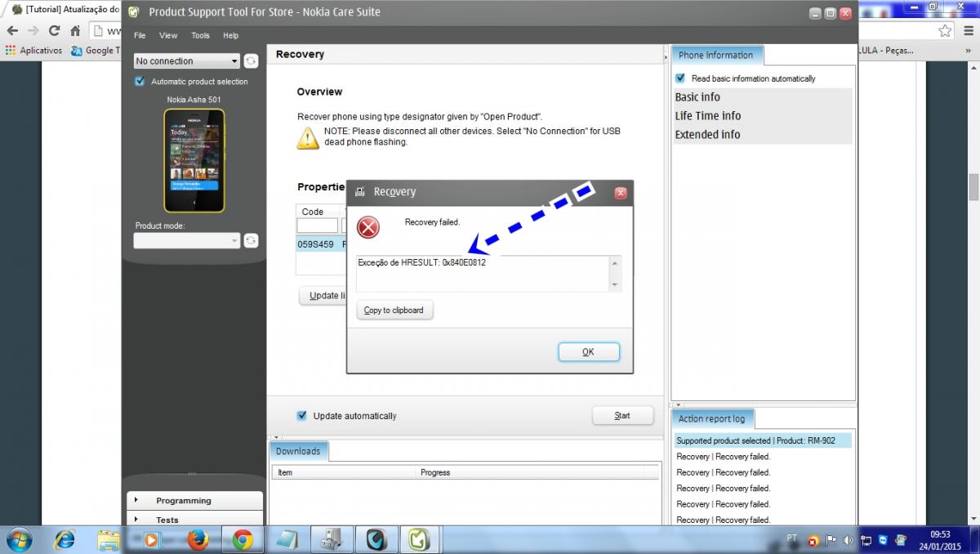This screenshot has width=980, height=554.
Task: Select the Action report log tab
Action: [712, 419]
